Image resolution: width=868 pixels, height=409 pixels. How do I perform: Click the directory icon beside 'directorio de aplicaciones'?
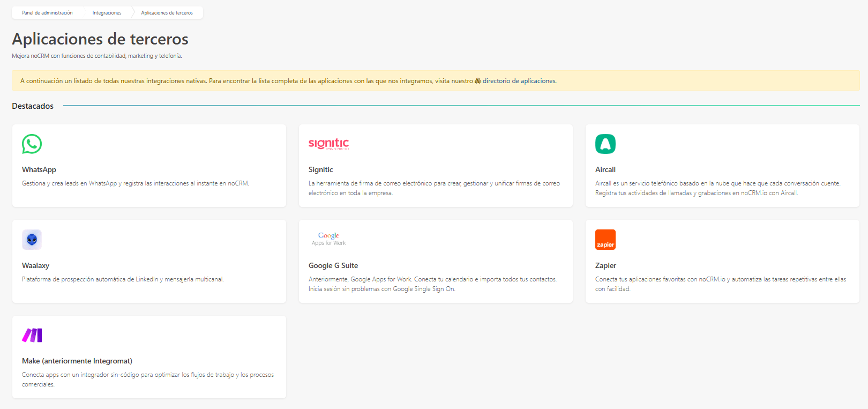(x=478, y=81)
